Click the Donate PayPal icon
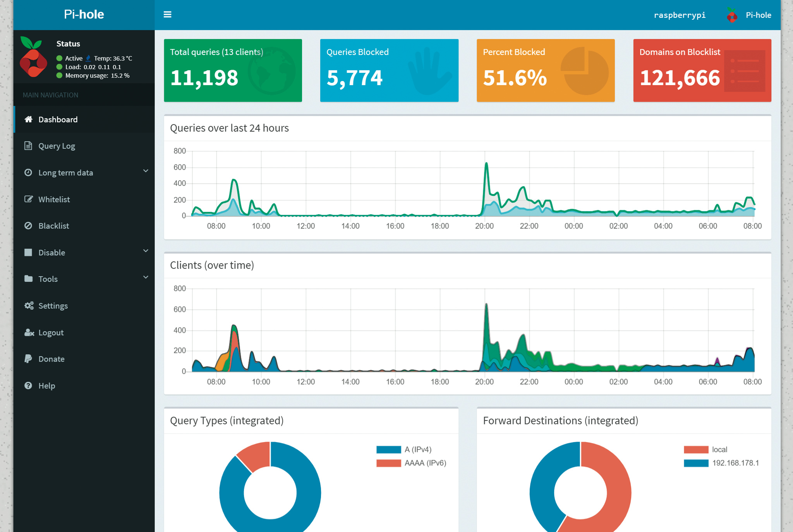The width and height of the screenshot is (793, 532). (28, 359)
